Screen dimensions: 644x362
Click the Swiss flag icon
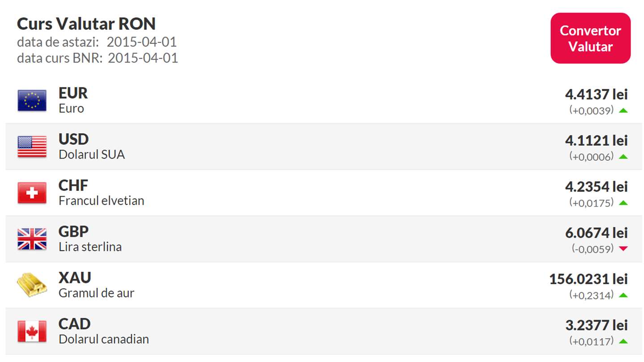coord(32,193)
